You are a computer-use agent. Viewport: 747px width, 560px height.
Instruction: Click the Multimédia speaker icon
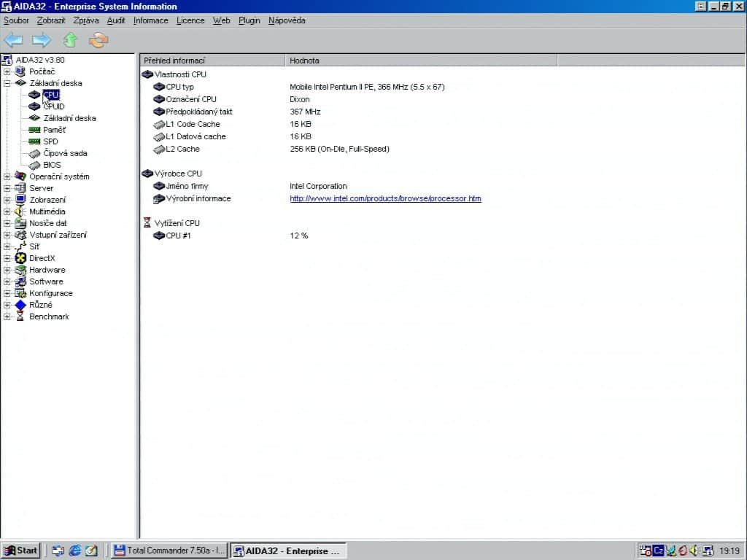(x=20, y=211)
